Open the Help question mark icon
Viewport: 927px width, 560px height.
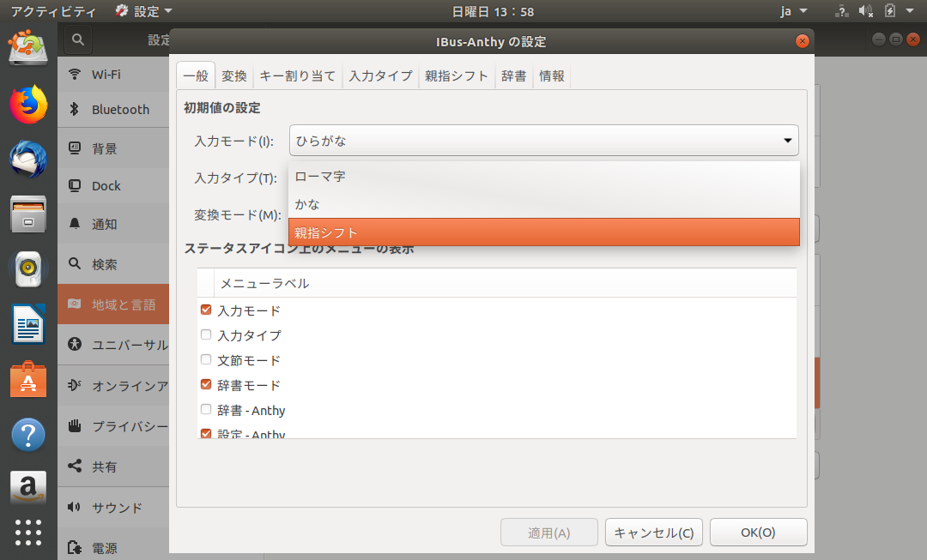click(x=28, y=435)
